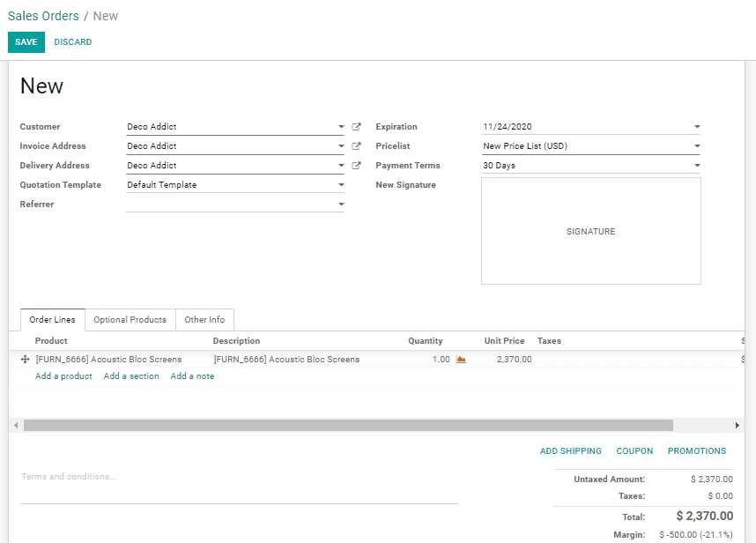Open the Other Info tab
Screen dimensions: 756x543
tap(205, 320)
